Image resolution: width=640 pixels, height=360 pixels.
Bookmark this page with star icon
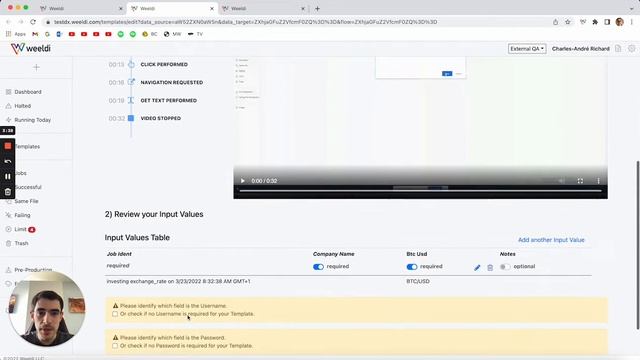[x=567, y=22]
